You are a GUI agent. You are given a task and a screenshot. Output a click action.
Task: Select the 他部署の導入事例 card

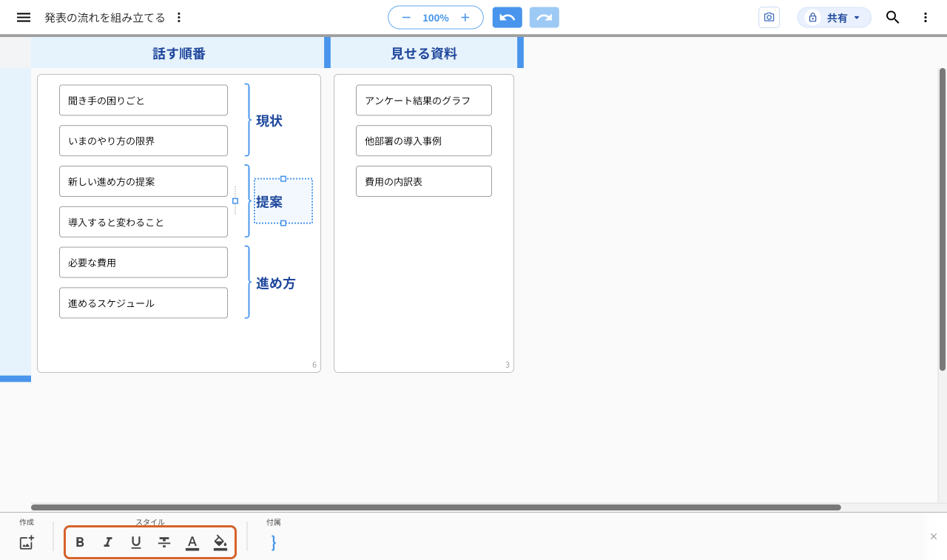[x=424, y=141]
